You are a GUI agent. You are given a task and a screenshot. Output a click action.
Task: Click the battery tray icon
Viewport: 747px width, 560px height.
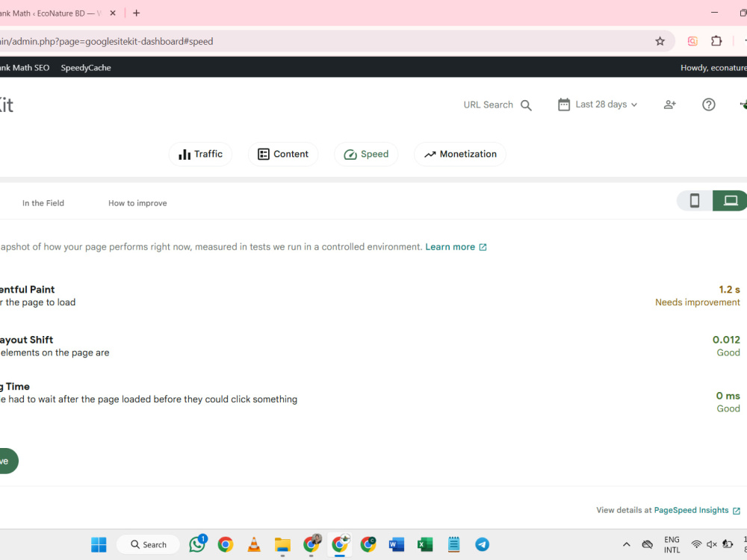point(728,544)
